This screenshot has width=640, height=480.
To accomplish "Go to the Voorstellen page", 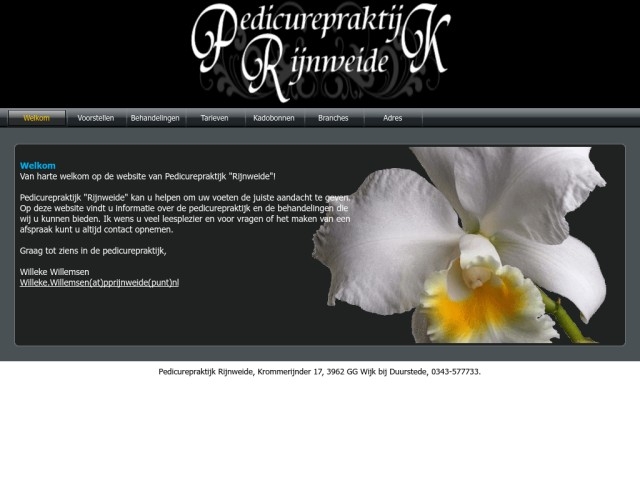I will [x=96, y=118].
